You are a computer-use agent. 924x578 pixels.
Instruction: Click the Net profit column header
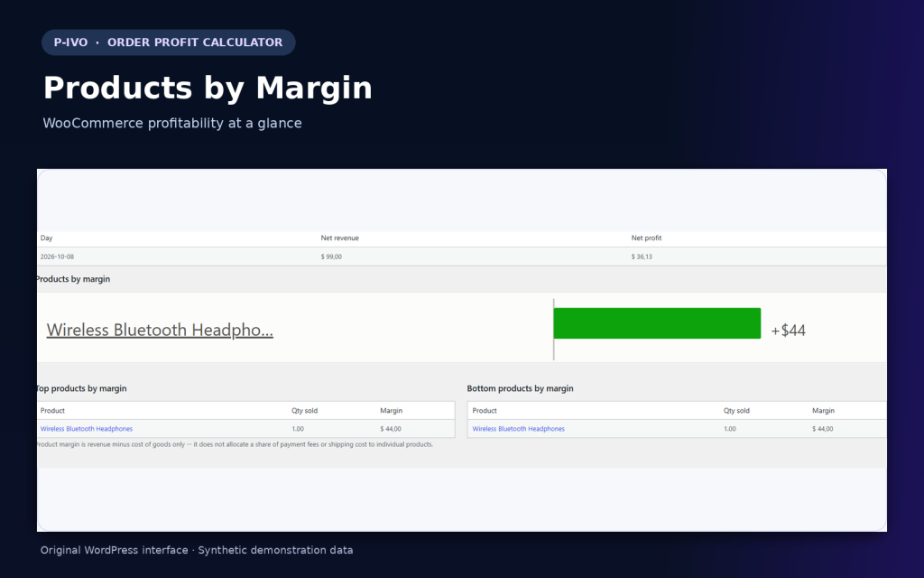tap(646, 238)
